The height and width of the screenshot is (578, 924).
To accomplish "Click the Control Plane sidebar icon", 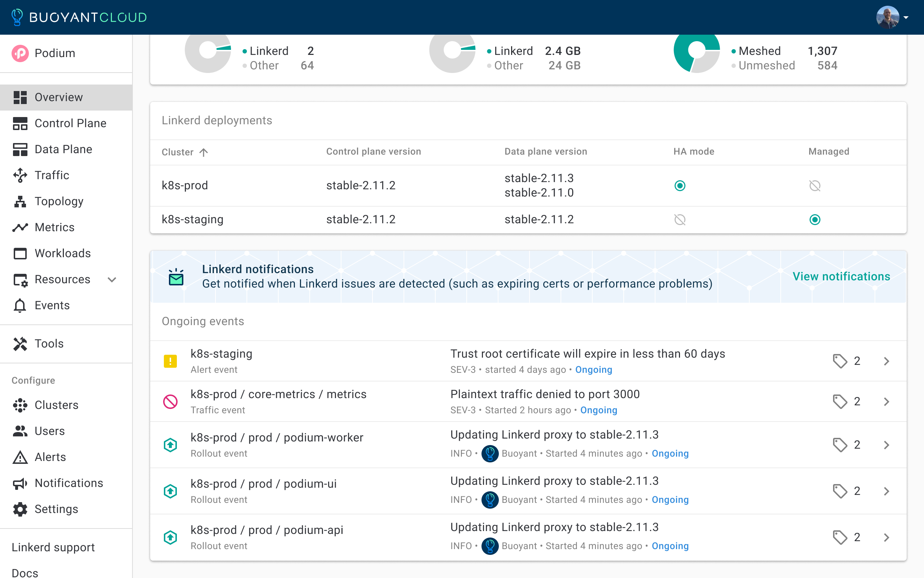I will (x=20, y=123).
